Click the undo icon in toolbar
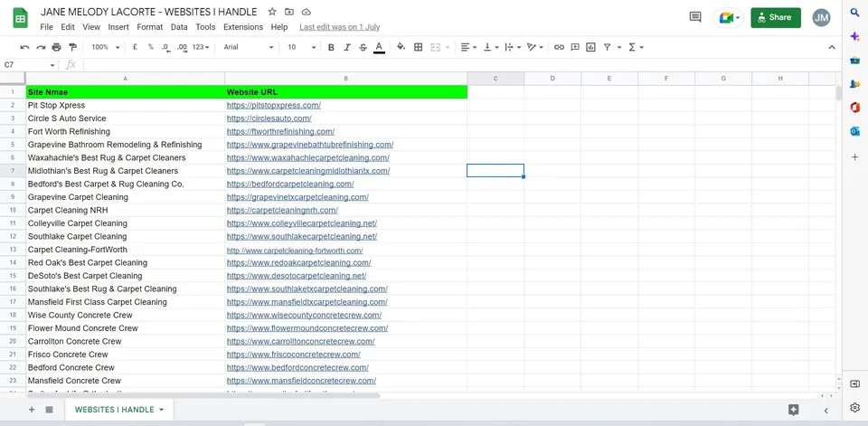Viewport: 868px width, 426px height. tap(24, 48)
